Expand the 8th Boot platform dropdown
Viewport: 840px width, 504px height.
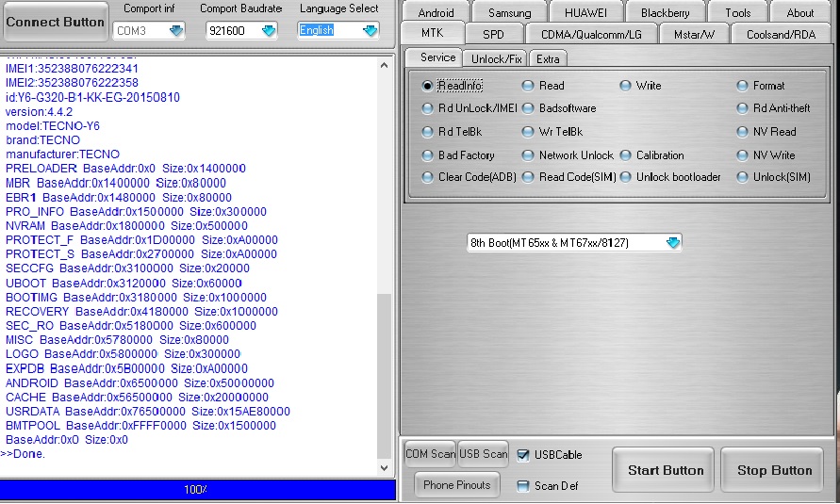[672, 242]
